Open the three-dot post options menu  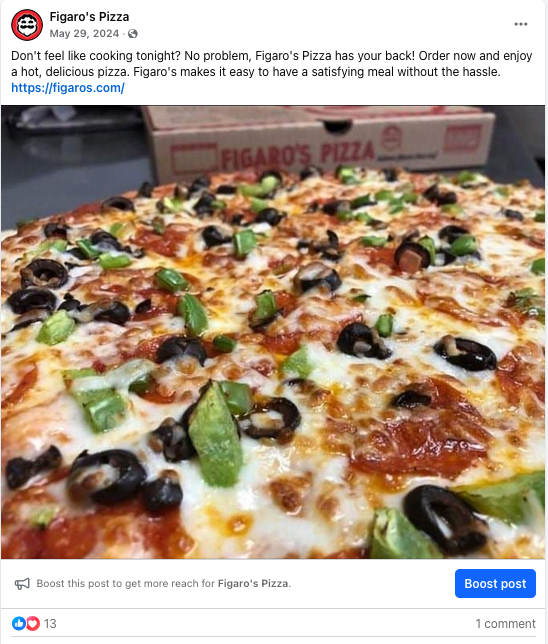coord(520,24)
